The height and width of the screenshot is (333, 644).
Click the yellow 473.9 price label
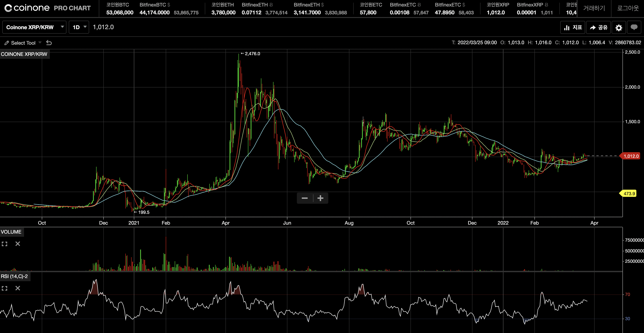(x=629, y=194)
